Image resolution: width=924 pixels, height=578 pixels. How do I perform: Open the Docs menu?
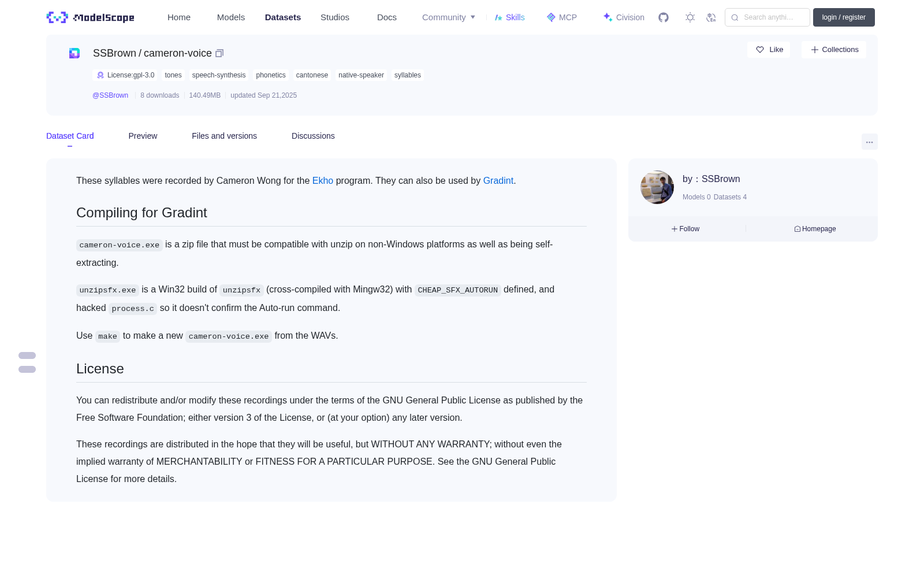pyautogui.click(x=387, y=17)
